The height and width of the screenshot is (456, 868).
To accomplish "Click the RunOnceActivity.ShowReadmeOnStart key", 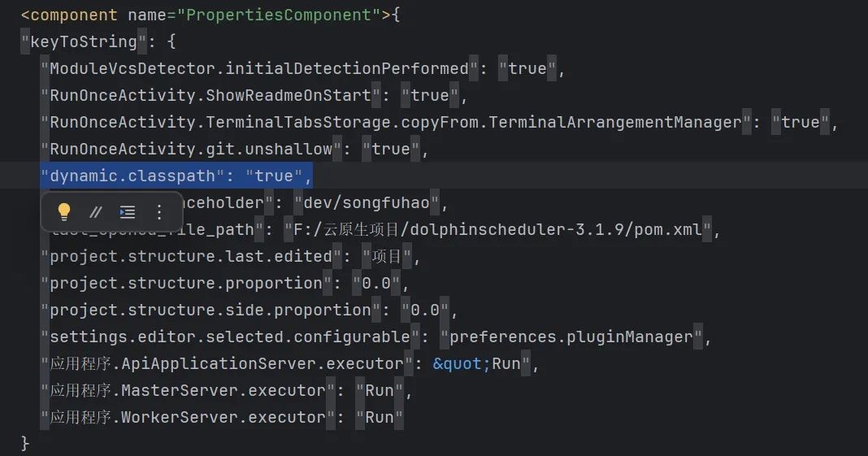I will (x=210, y=96).
